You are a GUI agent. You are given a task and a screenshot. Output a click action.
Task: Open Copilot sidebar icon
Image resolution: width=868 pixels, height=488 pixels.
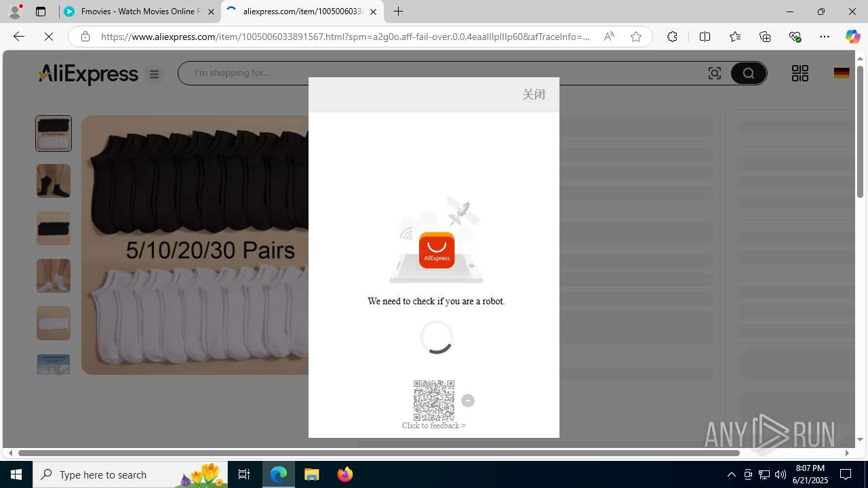tap(852, 37)
